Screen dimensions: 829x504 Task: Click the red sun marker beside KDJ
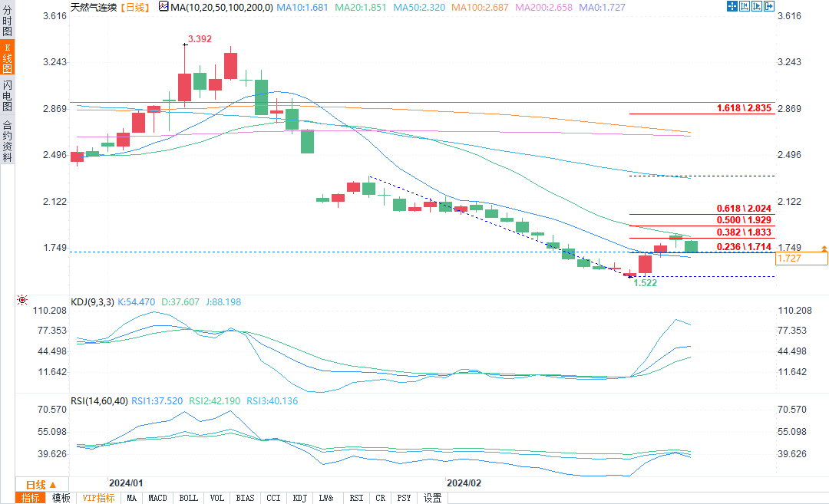coord(21,300)
